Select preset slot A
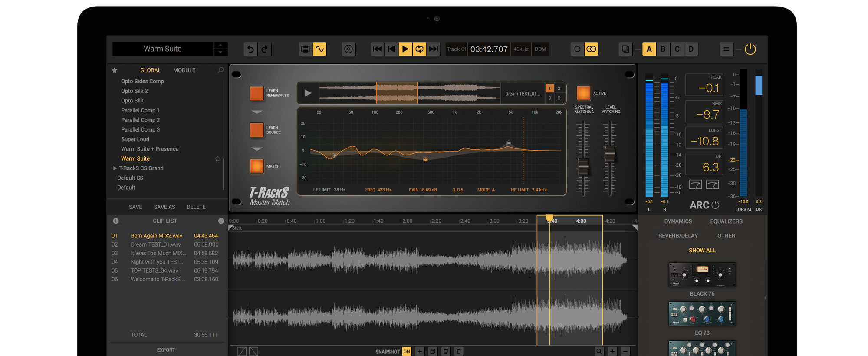868x356 pixels. [649, 49]
